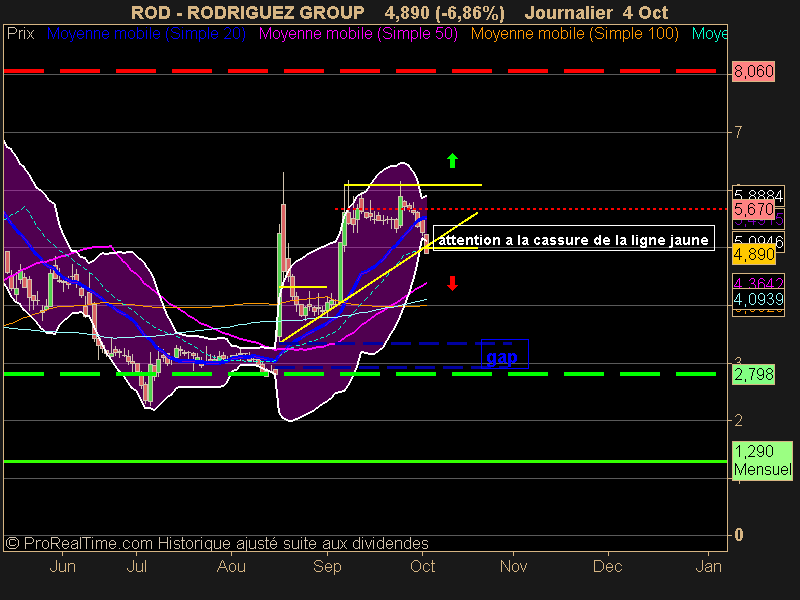Click the '7' price axis tick label
Image resolution: width=800 pixels, height=600 pixels.
[x=738, y=133]
